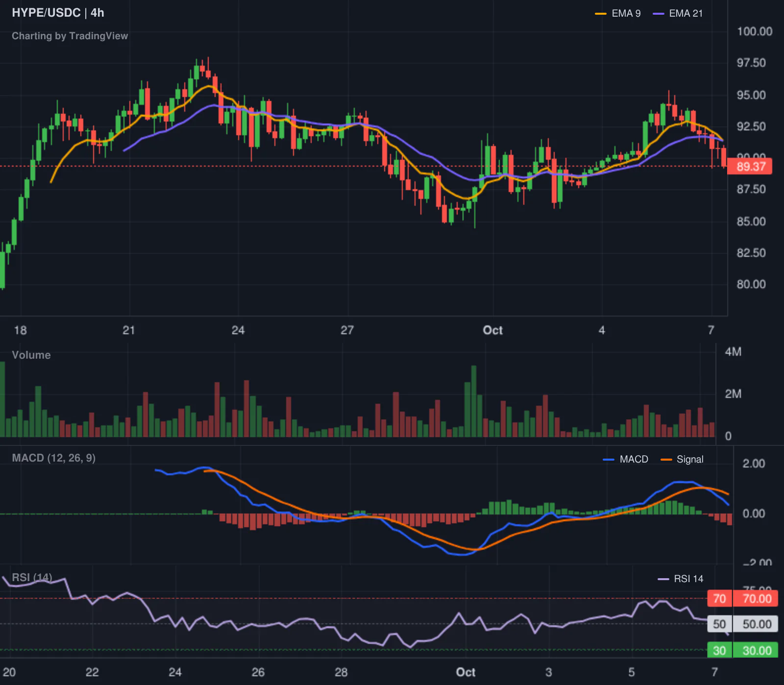
Task: Click the 28 date label on RSI time axis
Action: point(341,672)
